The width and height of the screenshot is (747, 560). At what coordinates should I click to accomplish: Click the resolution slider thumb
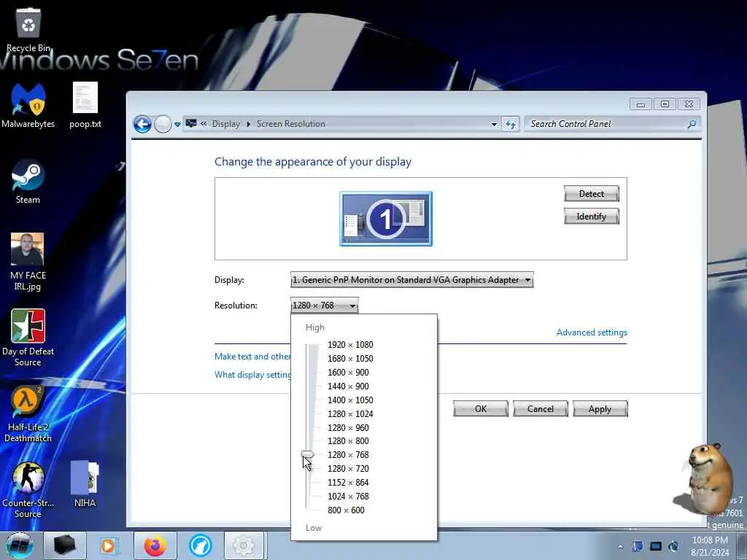309,455
